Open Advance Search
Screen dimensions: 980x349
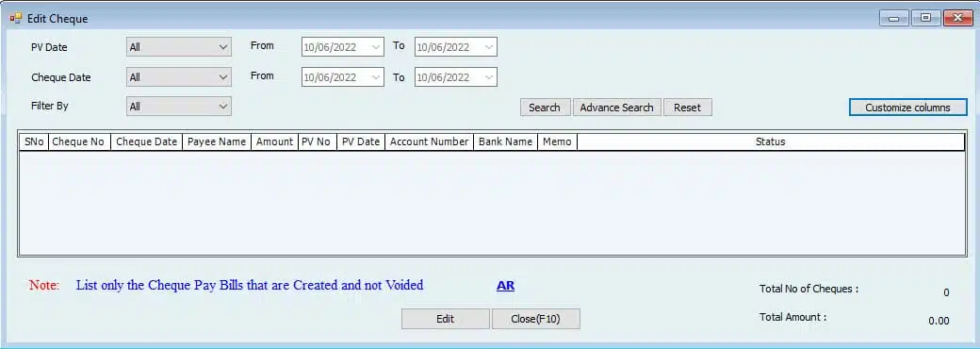click(x=616, y=108)
